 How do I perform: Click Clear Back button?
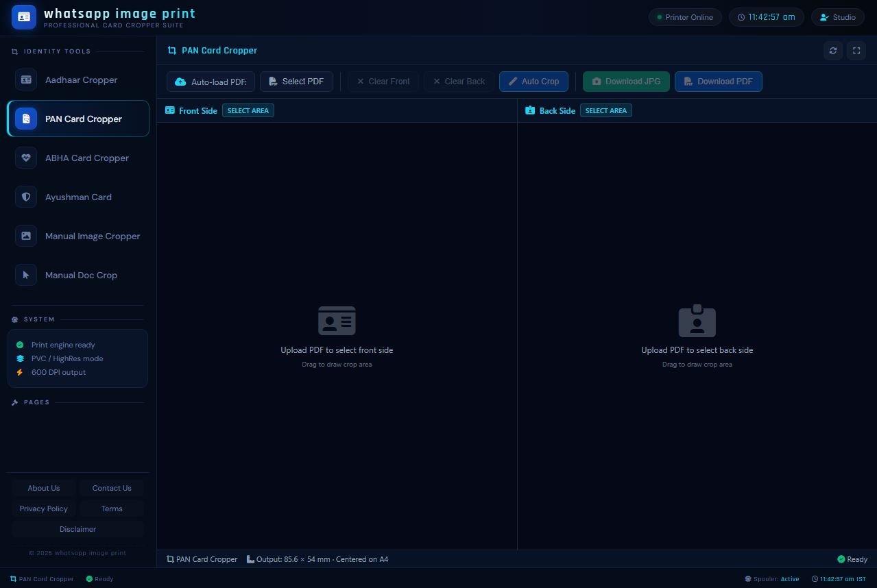click(x=459, y=82)
